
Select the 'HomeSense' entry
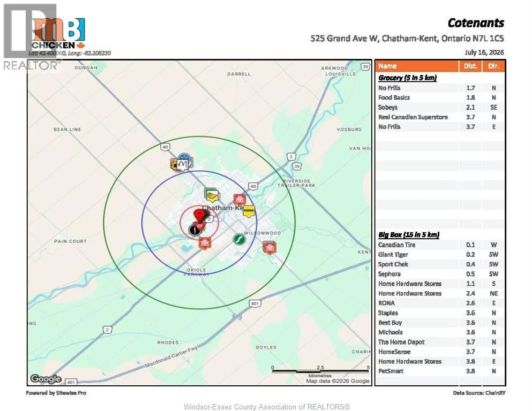coord(394,352)
